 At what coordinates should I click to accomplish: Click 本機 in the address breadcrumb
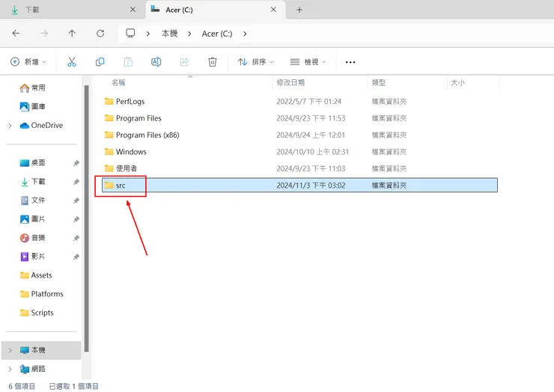tap(170, 34)
